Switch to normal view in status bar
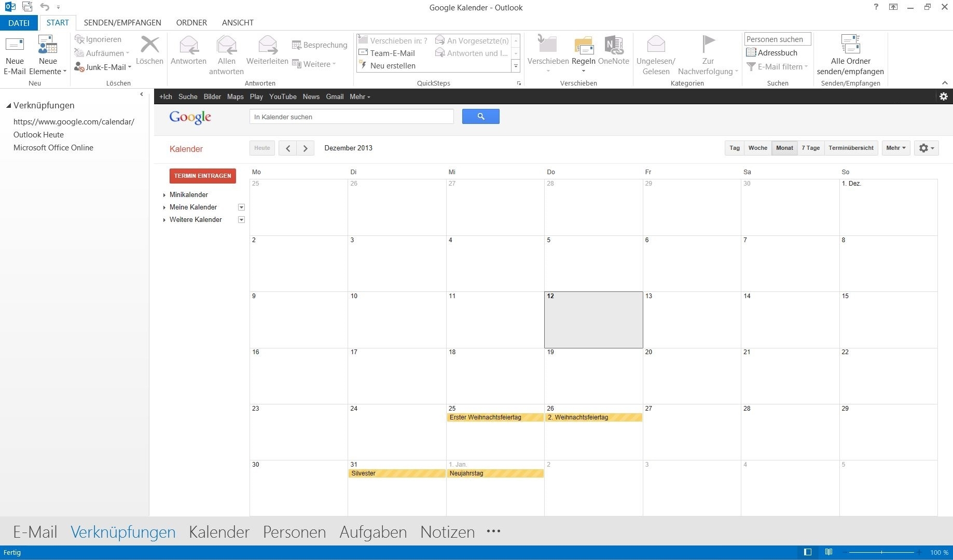This screenshot has height=560, width=953. (x=808, y=552)
